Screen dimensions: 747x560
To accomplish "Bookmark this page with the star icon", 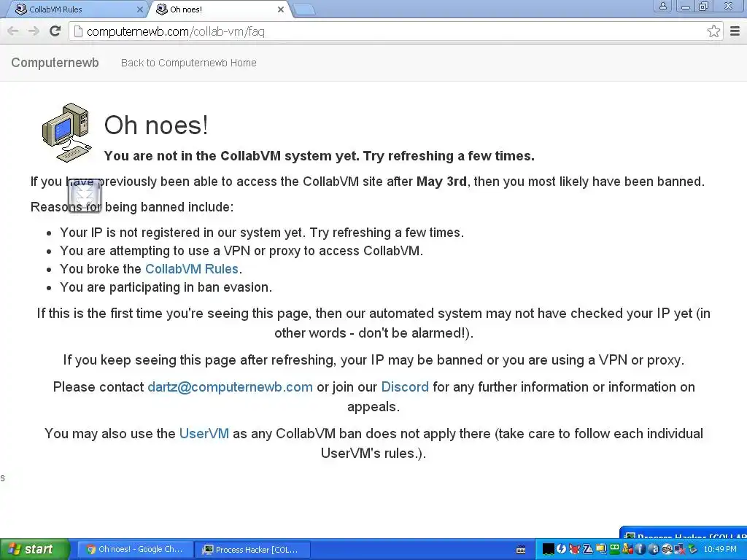I will tap(713, 31).
